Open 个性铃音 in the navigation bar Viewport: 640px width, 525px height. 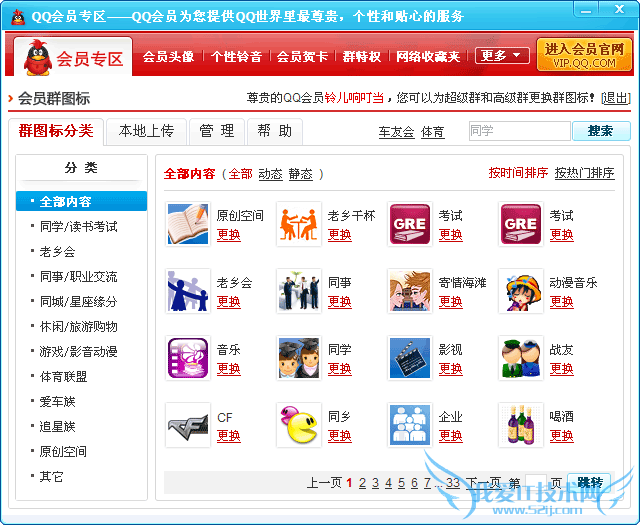point(236,56)
